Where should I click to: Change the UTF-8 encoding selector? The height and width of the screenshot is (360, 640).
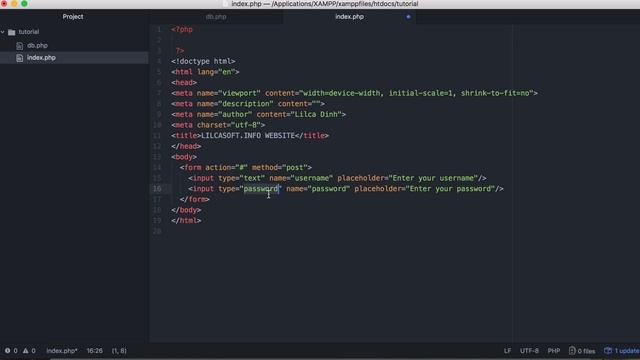(x=529, y=351)
